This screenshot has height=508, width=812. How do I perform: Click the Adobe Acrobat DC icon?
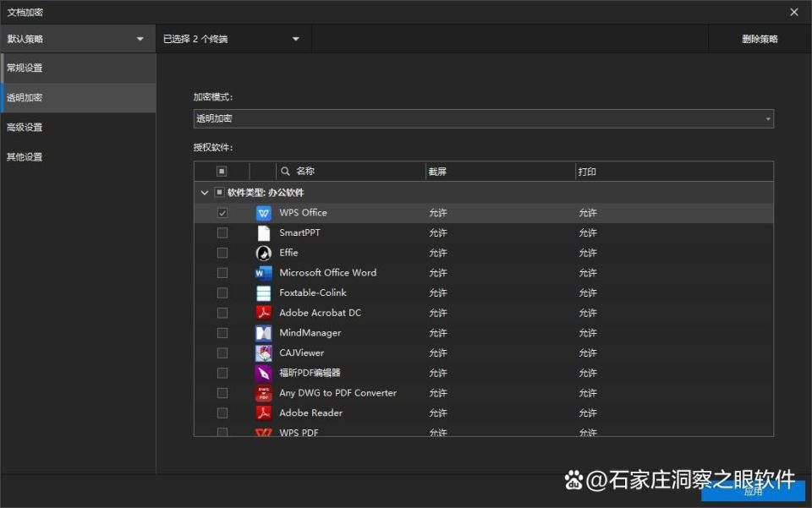tap(264, 313)
